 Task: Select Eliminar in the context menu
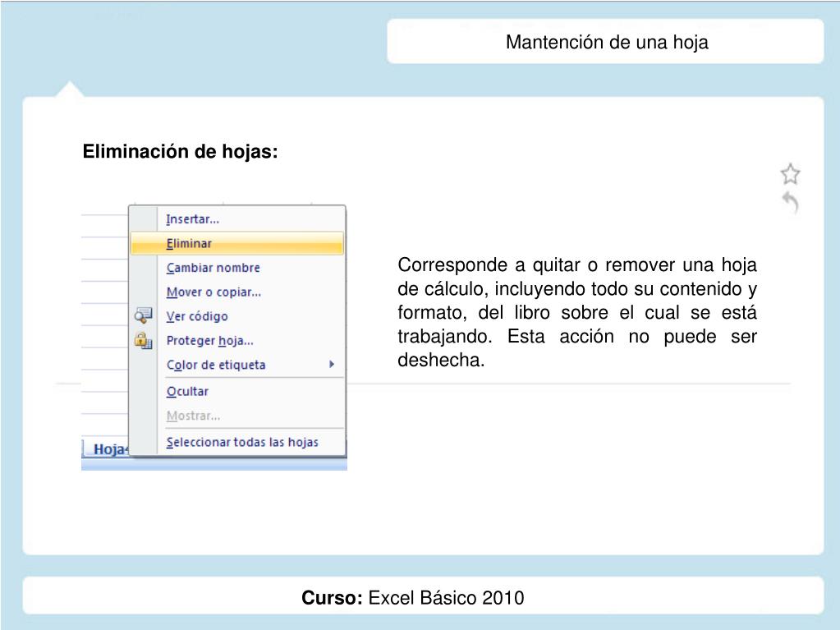tap(237, 243)
